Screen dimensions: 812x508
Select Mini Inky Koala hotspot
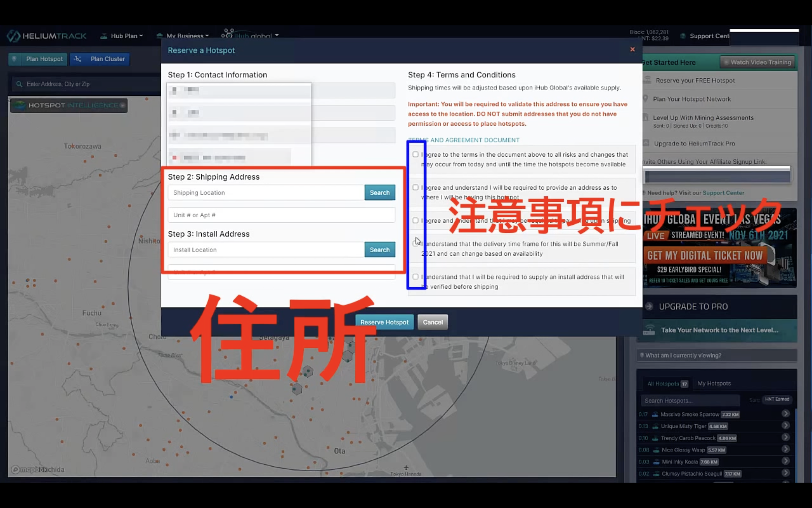click(x=679, y=462)
